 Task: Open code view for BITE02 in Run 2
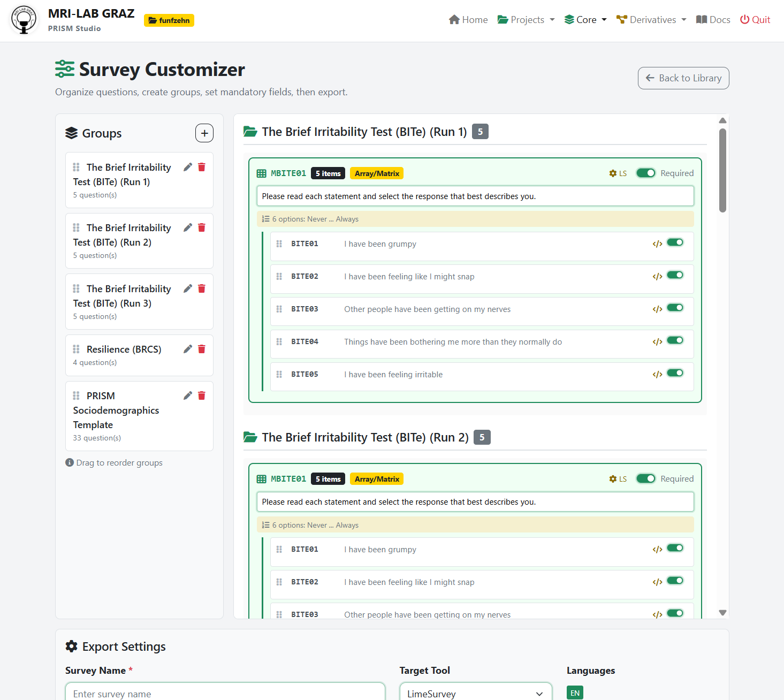point(657,582)
